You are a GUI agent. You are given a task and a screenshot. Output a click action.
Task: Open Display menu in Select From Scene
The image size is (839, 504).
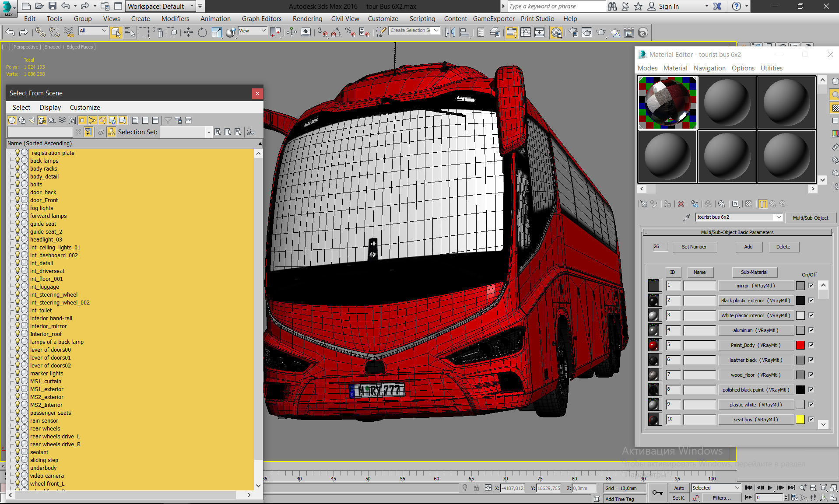point(50,108)
